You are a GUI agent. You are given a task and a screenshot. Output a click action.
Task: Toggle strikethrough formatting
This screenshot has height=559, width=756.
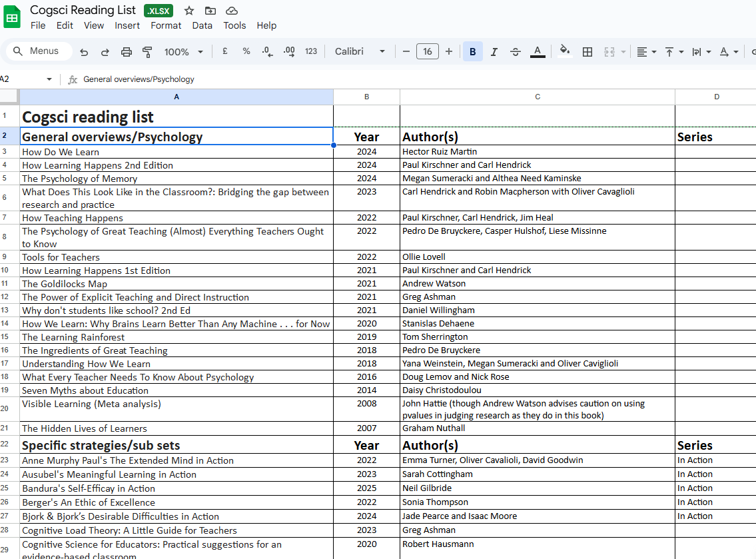(x=516, y=51)
